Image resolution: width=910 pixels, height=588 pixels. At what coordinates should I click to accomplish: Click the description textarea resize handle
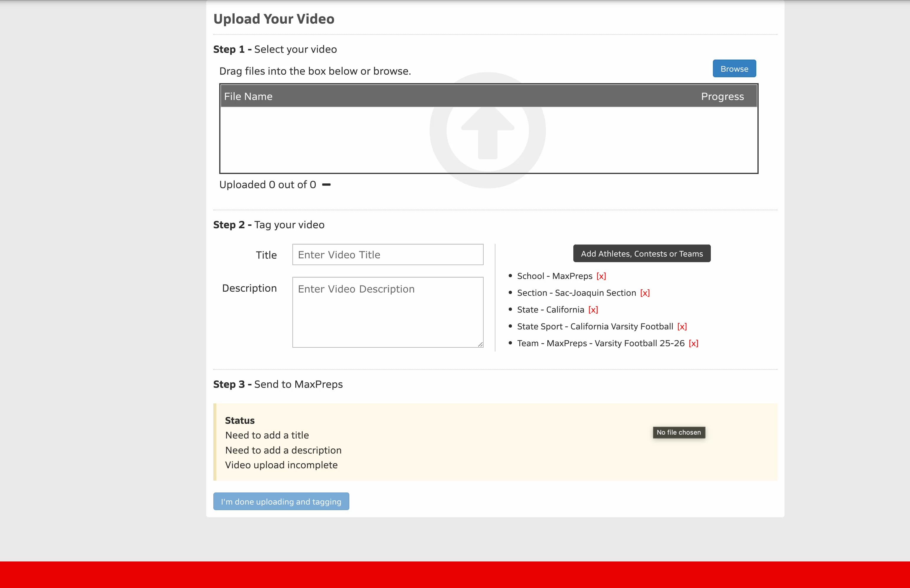[480, 344]
